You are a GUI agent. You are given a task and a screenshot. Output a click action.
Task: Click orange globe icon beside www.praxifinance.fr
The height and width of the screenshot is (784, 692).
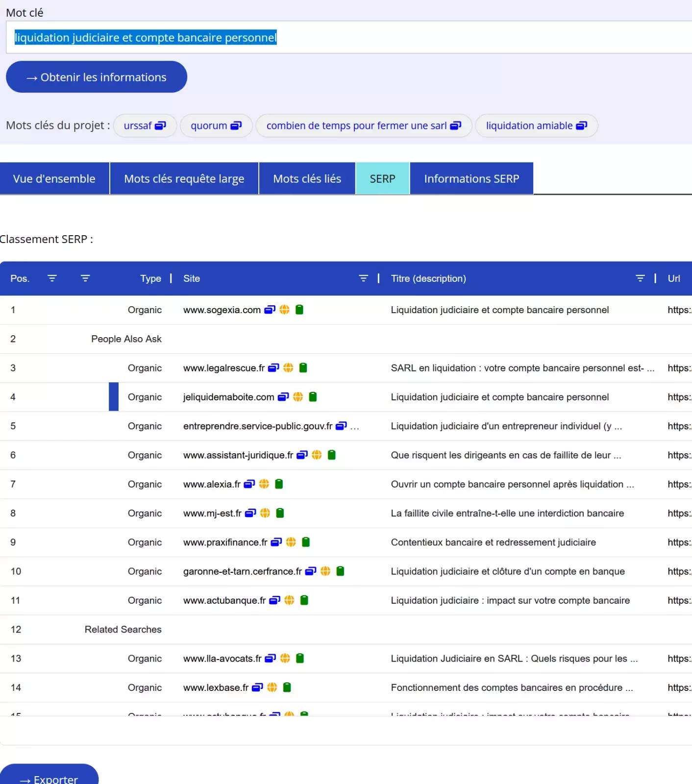[291, 542]
